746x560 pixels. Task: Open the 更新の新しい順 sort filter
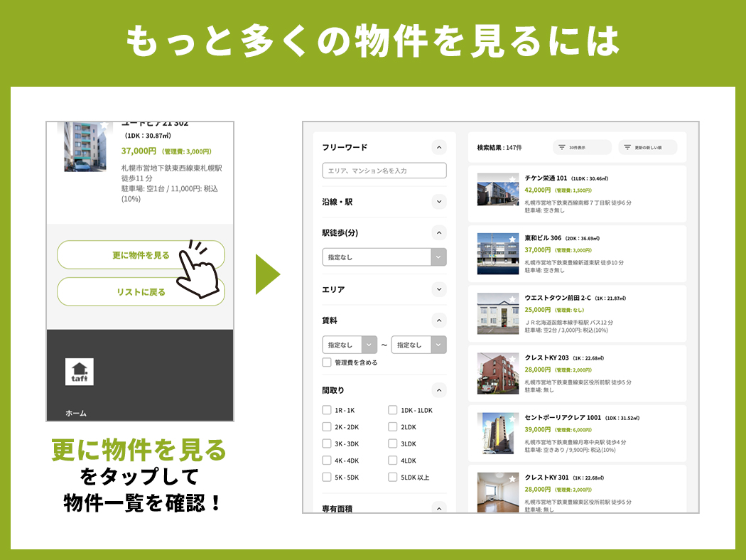(x=647, y=148)
